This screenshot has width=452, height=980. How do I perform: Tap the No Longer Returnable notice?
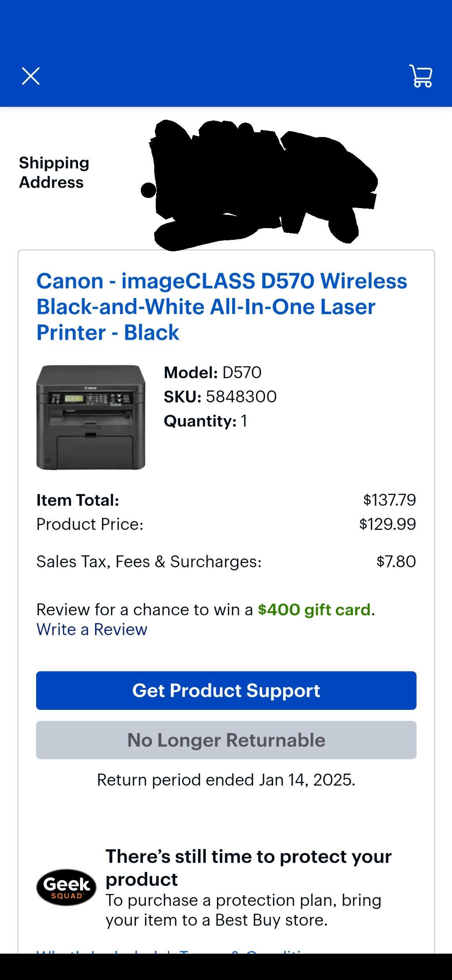226,740
